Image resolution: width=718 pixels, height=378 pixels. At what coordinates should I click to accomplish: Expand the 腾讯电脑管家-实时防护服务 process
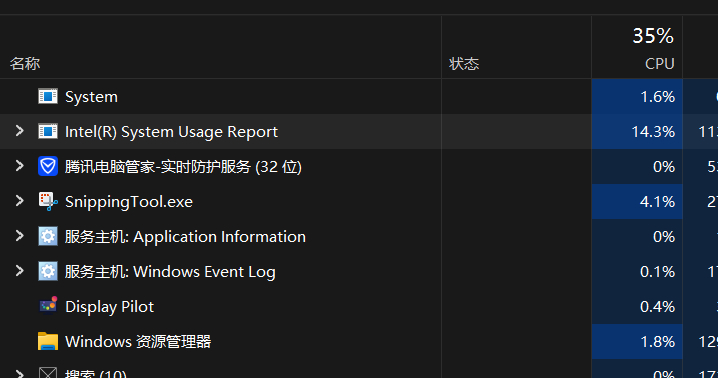(x=19, y=166)
